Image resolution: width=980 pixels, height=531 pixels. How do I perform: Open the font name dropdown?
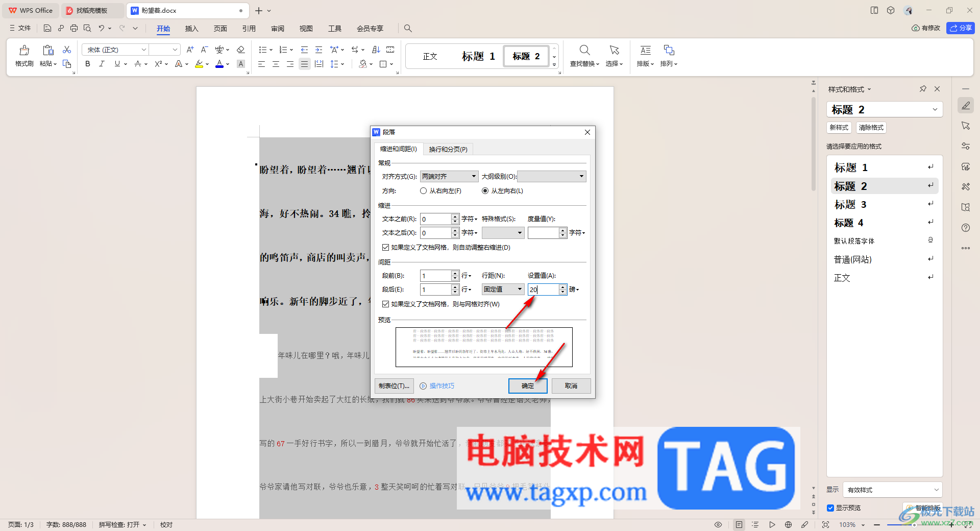click(144, 50)
